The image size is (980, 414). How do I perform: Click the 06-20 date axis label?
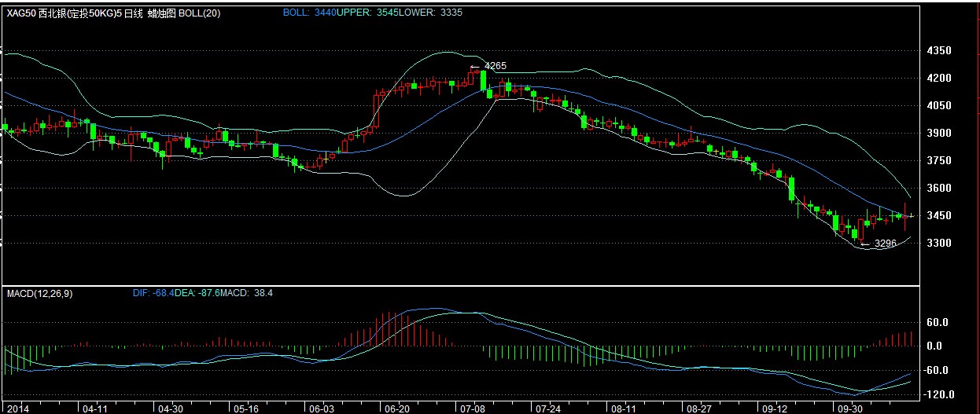tap(396, 409)
